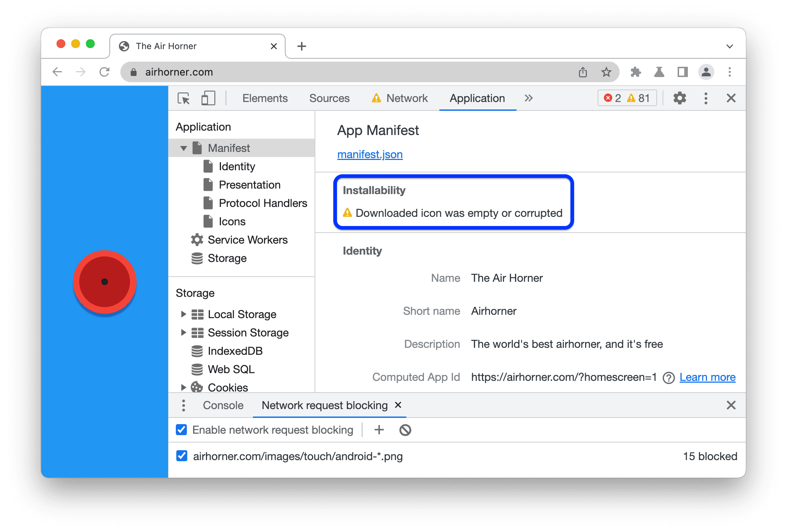Click the Application panel icon
Screen dimensions: 787x532
tap(475, 98)
